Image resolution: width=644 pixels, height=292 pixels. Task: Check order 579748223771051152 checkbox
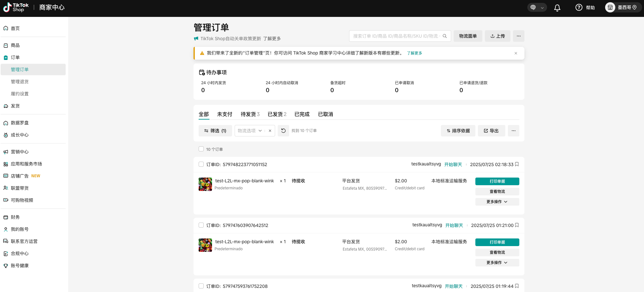(x=201, y=164)
